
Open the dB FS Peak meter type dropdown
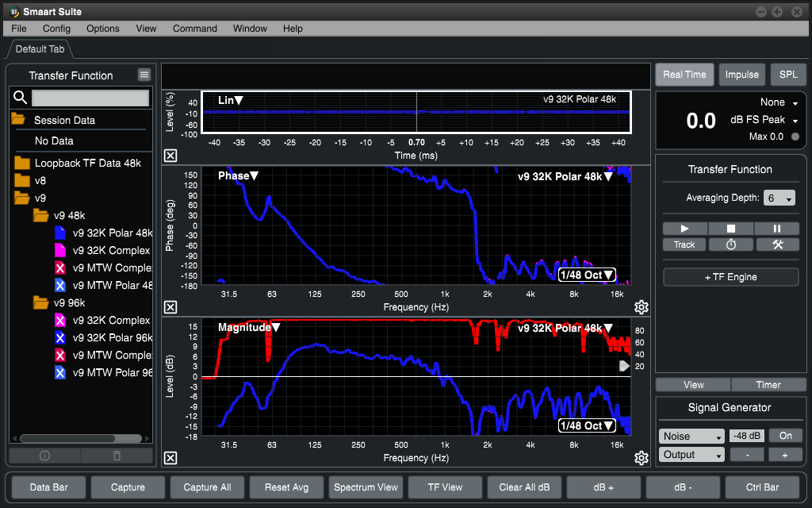click(764, 120)
